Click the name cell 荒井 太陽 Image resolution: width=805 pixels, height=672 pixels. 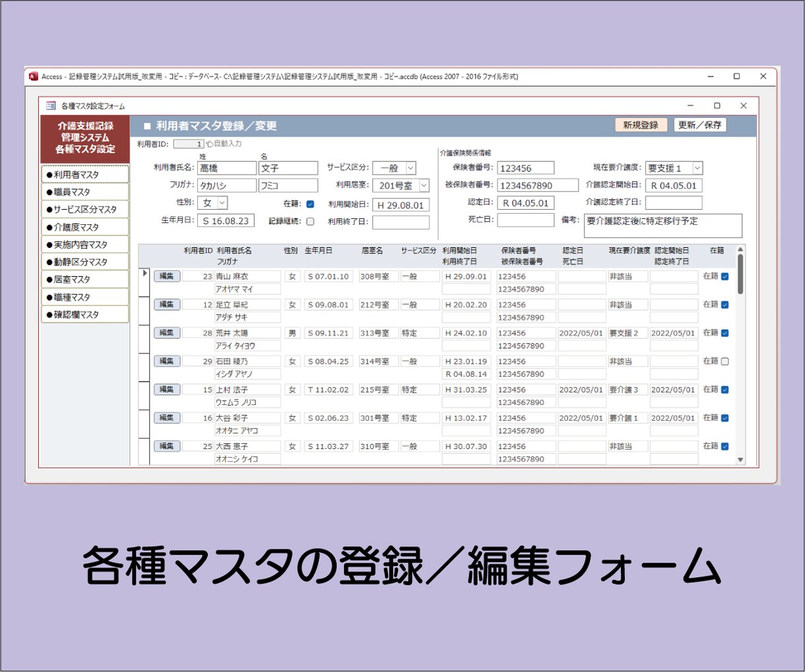tap(247, 333)
